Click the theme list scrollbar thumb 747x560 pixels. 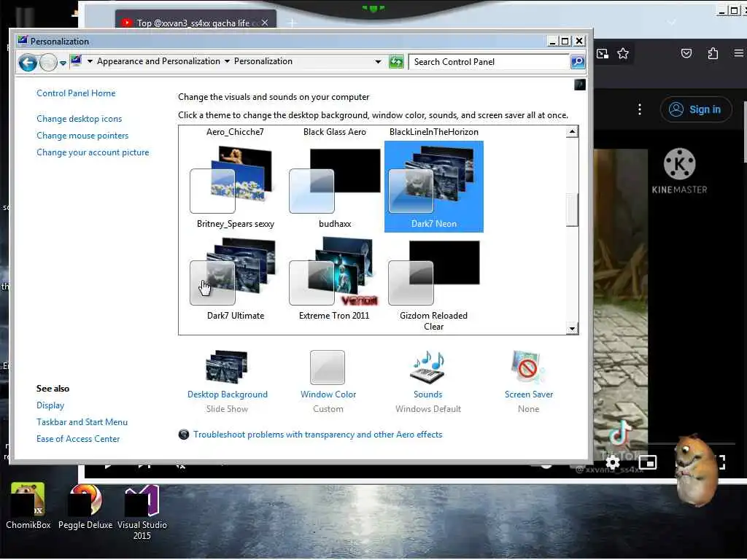point(572,209)
